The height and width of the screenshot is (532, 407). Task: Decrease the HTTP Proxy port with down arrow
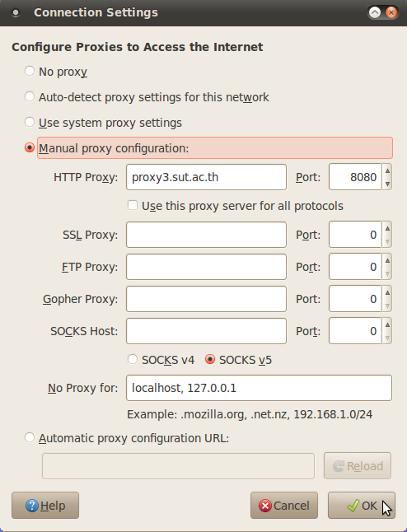point(387,184)
